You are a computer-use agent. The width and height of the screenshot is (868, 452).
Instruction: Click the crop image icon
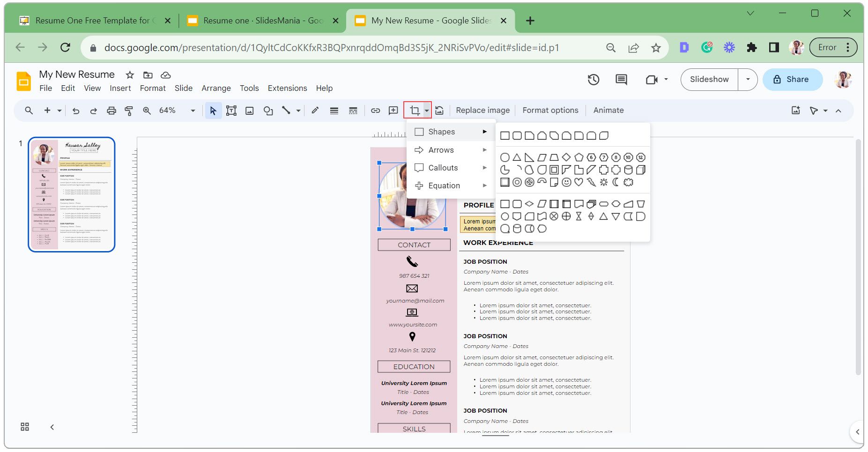(415, 111)
